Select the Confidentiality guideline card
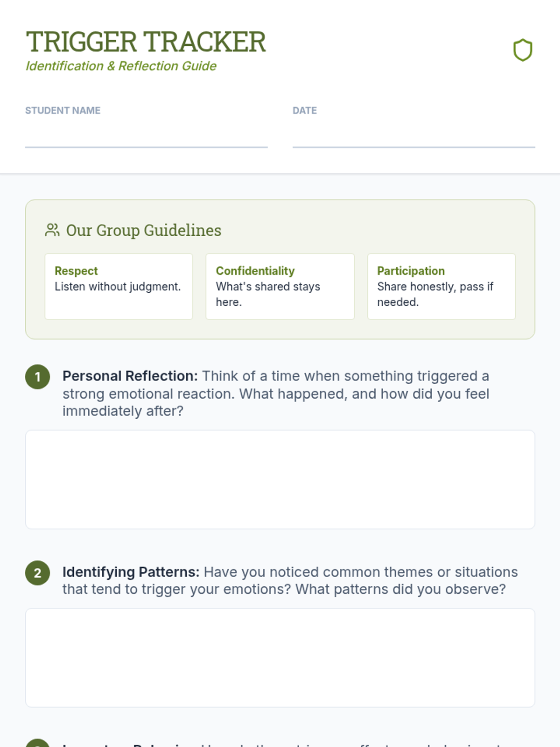Image resolution: width=560 pixels, height=747 pixels. pos(280,286)
